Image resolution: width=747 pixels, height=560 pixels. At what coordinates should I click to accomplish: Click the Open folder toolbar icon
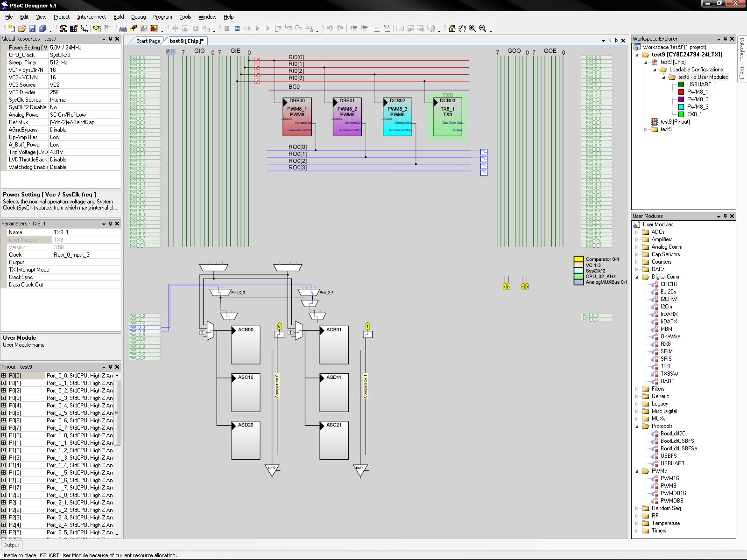(22, 28)
